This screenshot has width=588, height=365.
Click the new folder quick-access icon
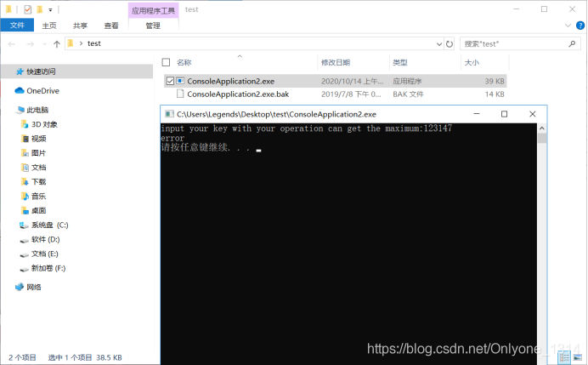pyautogui.click(x=39, y=9)
